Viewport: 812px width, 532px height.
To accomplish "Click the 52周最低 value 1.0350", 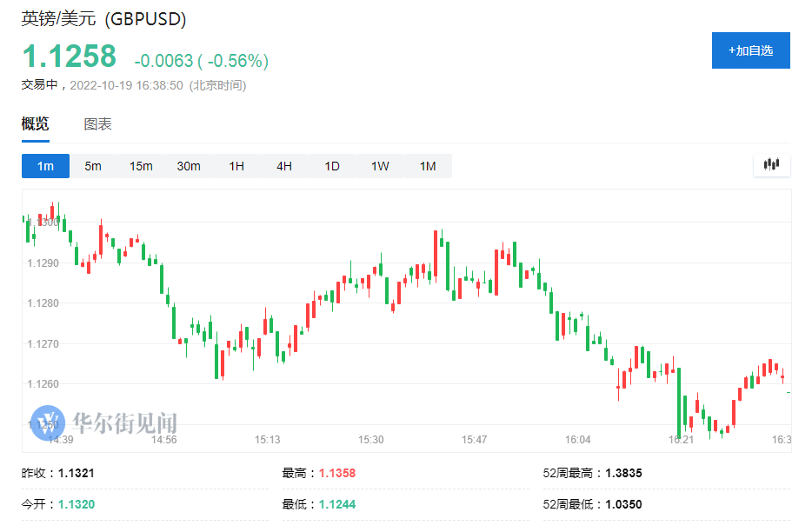I will coord(624,504).
